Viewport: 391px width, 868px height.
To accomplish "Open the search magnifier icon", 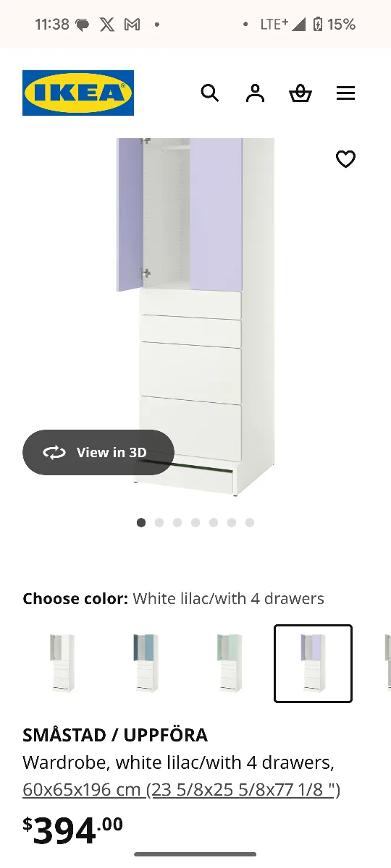I will (210, 93).
